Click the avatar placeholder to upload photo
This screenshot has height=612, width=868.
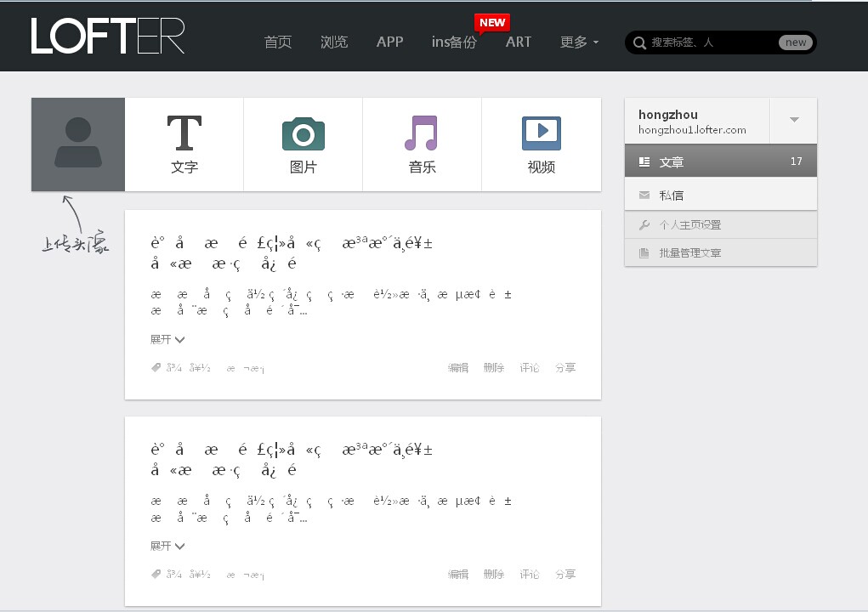click(78, 144)
